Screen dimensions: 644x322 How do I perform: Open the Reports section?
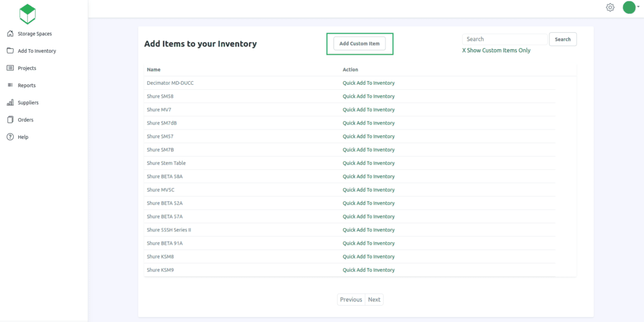26,86
